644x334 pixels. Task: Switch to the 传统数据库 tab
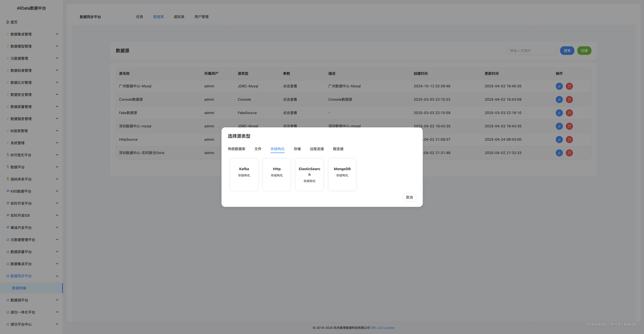click(236, 149)
